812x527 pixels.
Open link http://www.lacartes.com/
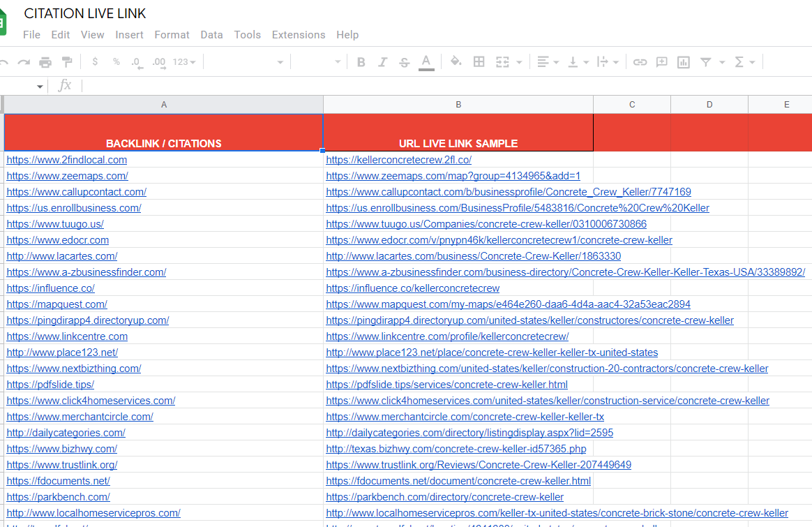click(62, 256)
